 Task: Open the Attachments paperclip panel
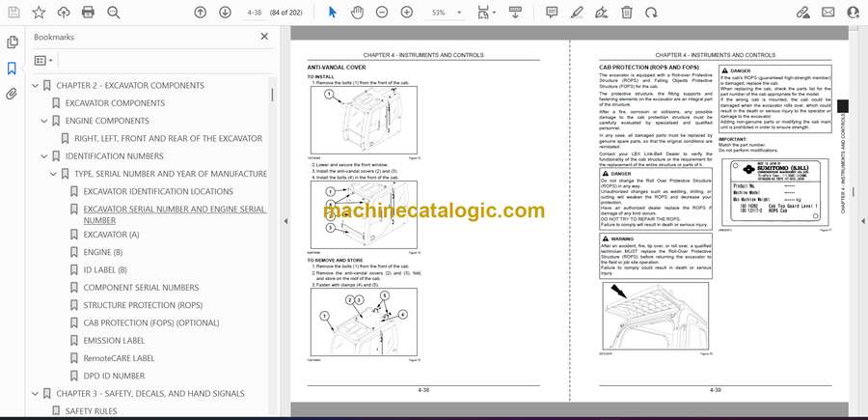click(12, 95)
